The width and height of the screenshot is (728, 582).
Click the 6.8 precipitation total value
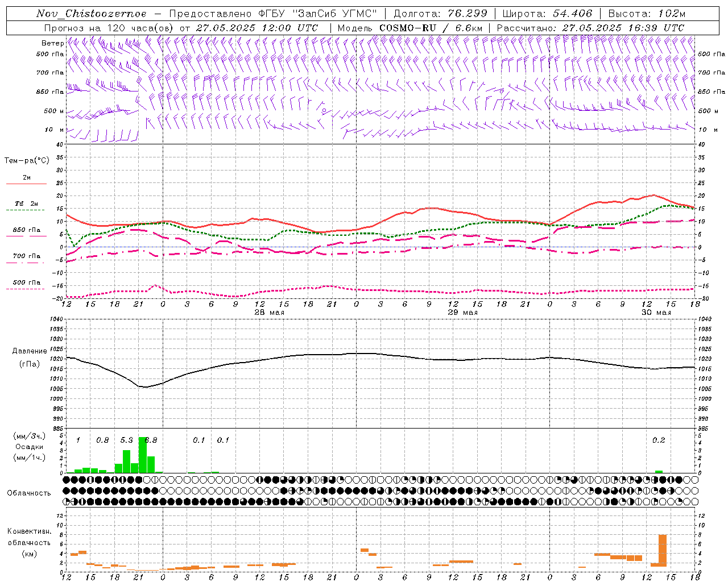151,440
